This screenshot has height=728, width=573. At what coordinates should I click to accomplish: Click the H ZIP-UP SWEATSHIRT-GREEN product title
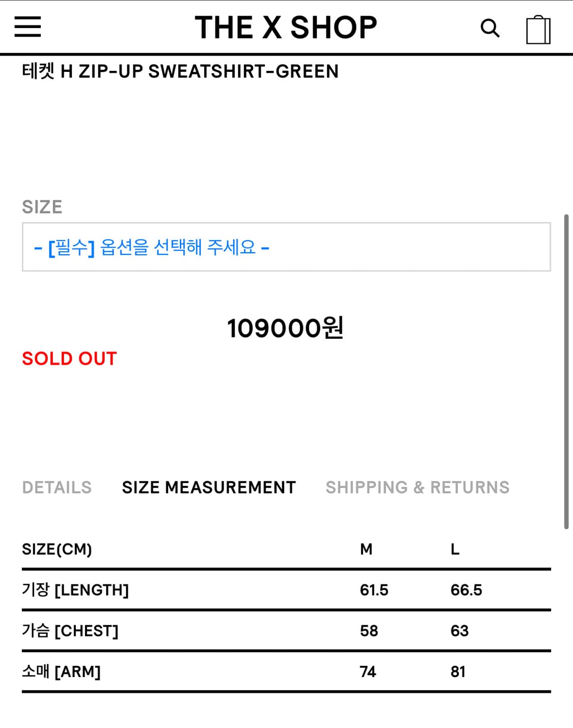[180, 71]
